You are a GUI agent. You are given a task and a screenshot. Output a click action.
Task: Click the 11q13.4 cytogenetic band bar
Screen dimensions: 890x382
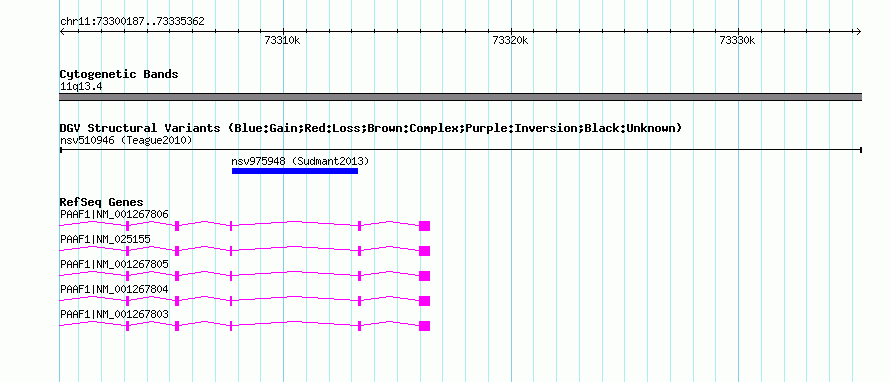pyautogui.click(x=460, y=97)
